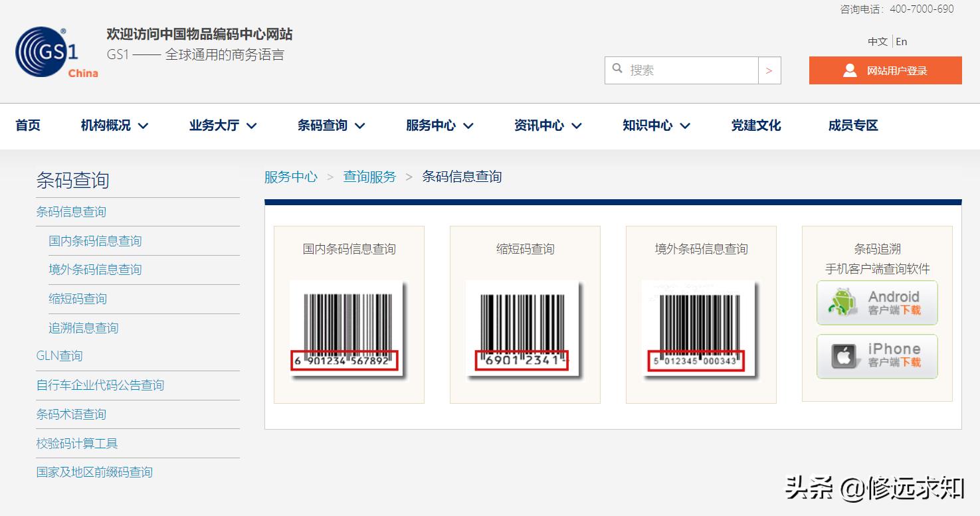Viewport: 980px width, 516px height.
Task: Open the 缩短码查询 barcode image
Action: point(524,330)
